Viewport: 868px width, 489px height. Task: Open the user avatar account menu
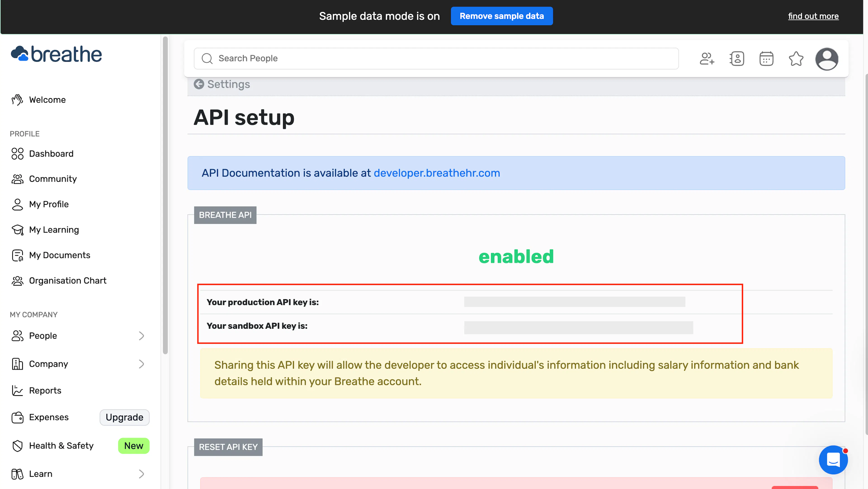(827, 59)
